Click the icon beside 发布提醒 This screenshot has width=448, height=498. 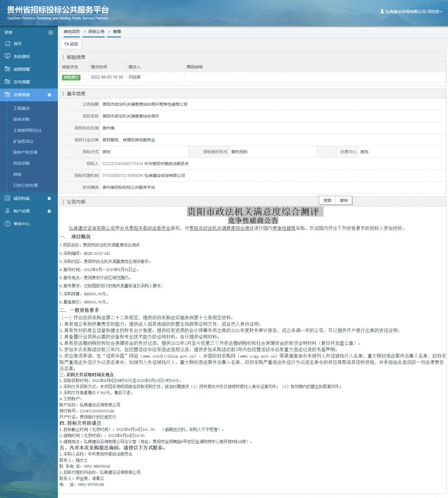[x=7, y=81]
